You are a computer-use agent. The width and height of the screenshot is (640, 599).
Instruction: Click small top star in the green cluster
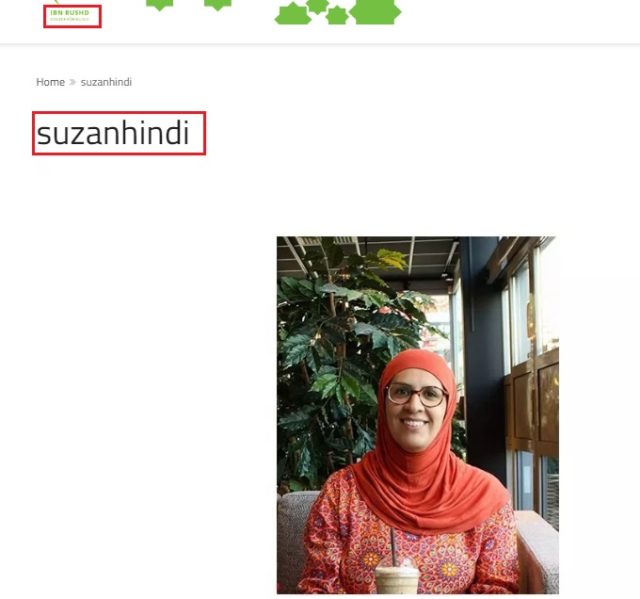tap(318, 6)
